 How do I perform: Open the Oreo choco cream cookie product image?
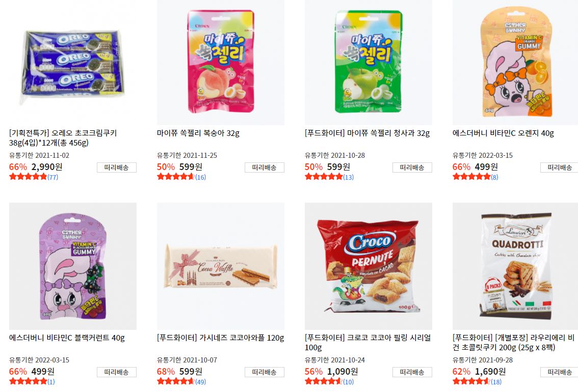point(72,63)
